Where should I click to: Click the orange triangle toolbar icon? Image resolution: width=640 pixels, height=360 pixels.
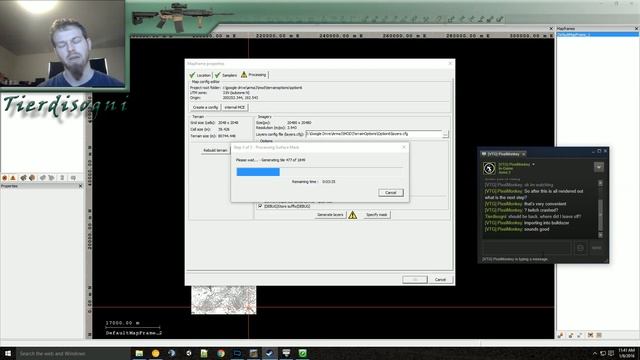(13, 178)
